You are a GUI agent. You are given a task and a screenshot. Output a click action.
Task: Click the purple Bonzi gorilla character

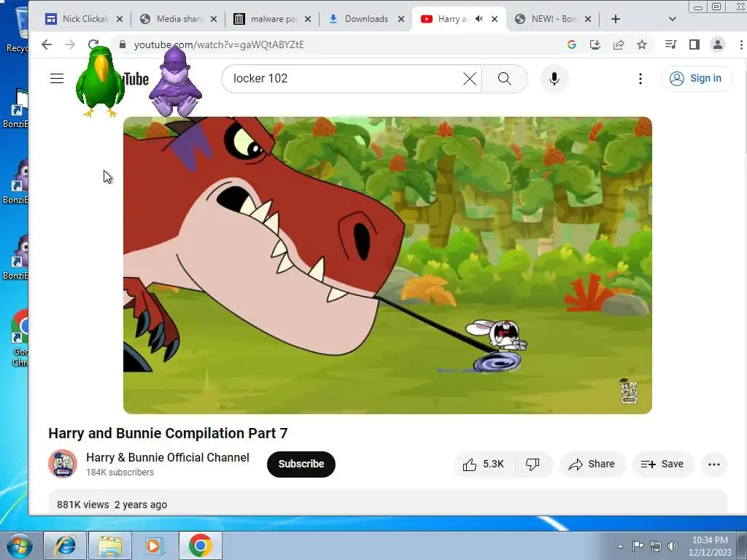tap(175, 81)
